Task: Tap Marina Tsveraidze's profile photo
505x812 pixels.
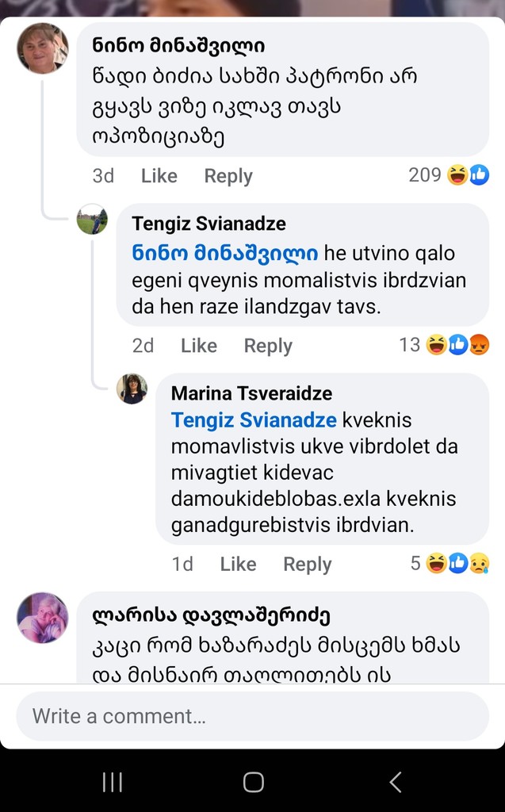Action: tap(132, 389)
